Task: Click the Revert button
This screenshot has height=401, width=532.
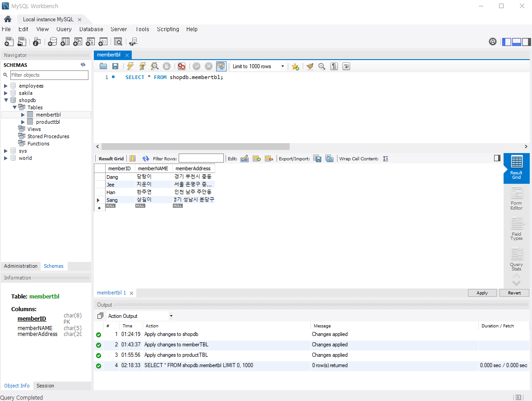Action: pyautogui.click(x=514, y=293)
